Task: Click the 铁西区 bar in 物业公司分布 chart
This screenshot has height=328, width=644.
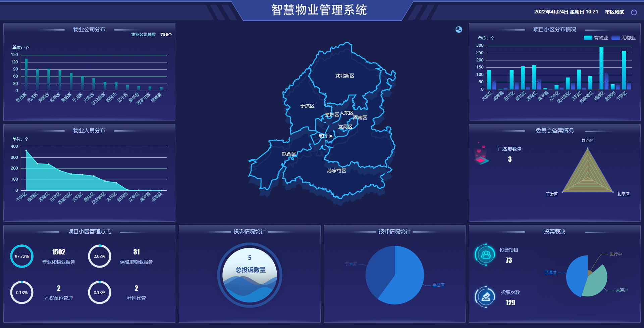Action: 26,75
